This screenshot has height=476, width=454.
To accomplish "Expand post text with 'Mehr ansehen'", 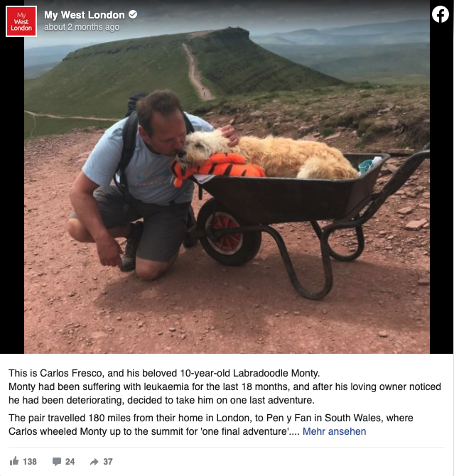I will pos(335,431).
